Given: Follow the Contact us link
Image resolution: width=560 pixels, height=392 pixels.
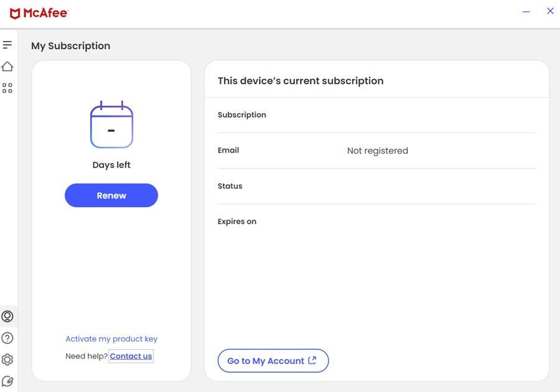Looking at the screenshot, I should pyautogui.click(x=131, y=357).
